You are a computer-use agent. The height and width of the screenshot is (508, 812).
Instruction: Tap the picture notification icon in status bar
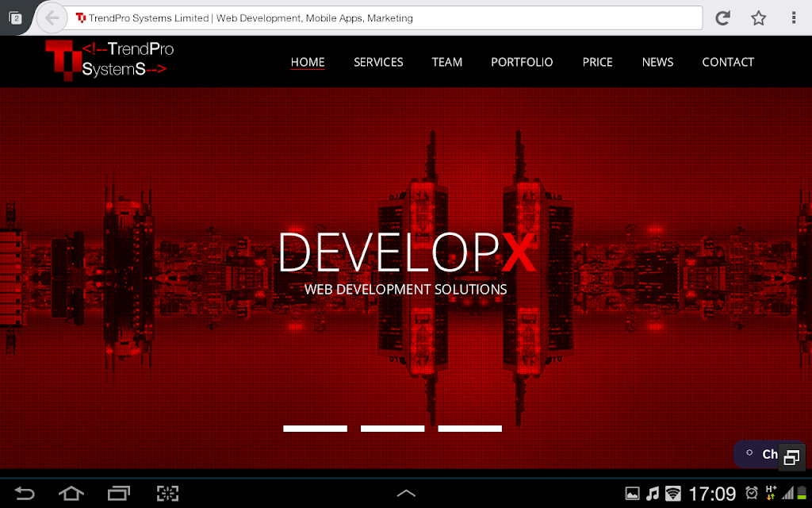[632, 494]
